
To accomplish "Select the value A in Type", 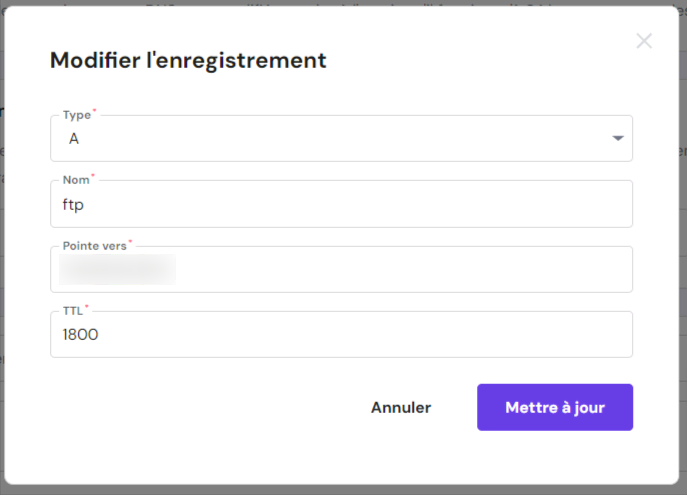I will tap(74, 139).
